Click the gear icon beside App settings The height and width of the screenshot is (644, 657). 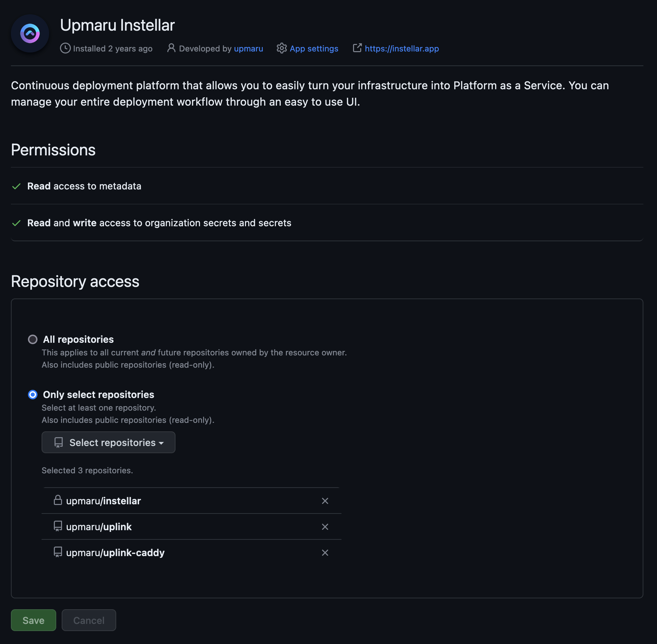(282, 48)
